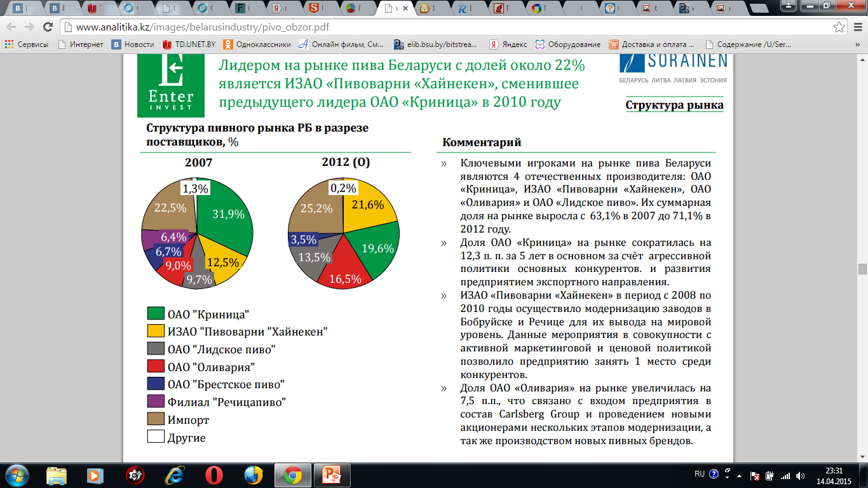Open the Онлайн фильм bookmark
The width and height of the screenshot is (868, 488).
(x=342, y=44)
